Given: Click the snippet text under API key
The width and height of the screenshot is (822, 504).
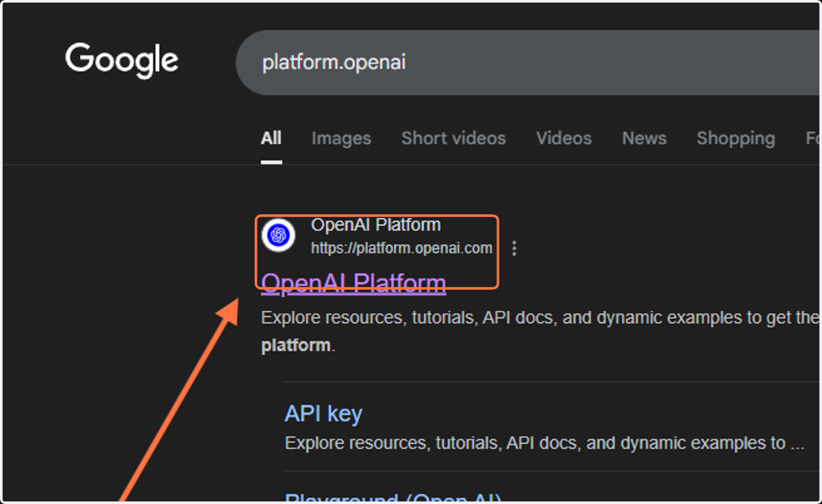Looking at the screenshot, I should 545,443.
